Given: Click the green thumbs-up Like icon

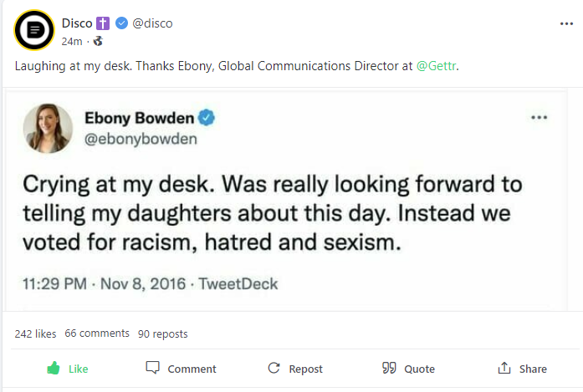Looking at the screenshot, I should 54,369.
